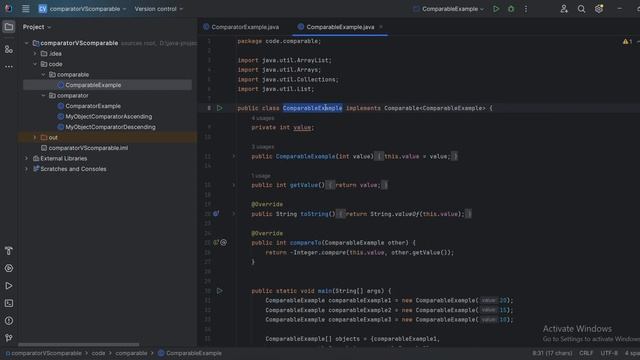Unfold the getValue method body

(x=234, y=185)
